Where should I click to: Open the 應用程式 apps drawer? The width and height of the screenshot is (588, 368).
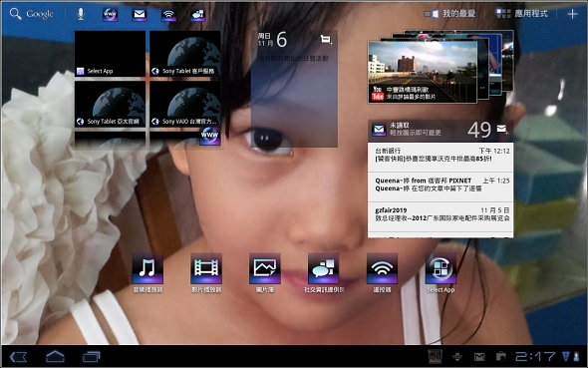(x=522, y=14)
